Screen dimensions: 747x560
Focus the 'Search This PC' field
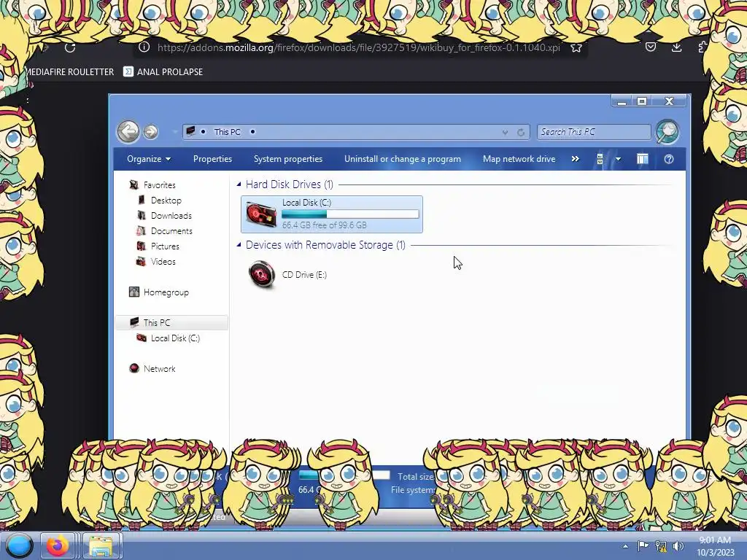[x=594, y=132]
